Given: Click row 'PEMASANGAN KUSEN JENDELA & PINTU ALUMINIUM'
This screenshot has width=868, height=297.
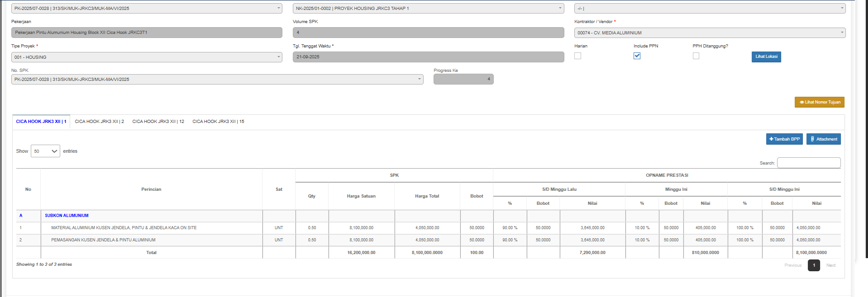Looking at the screenshot, I should (428, 240).
